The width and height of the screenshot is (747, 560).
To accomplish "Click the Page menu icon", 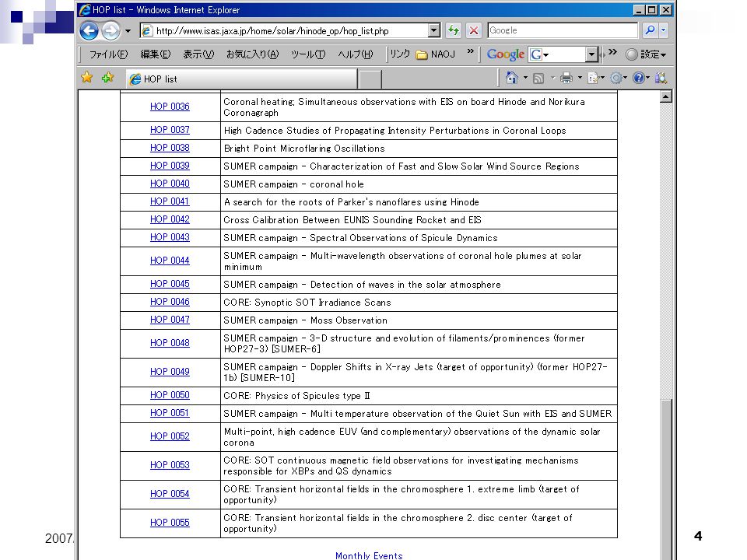I will point(593,78).
